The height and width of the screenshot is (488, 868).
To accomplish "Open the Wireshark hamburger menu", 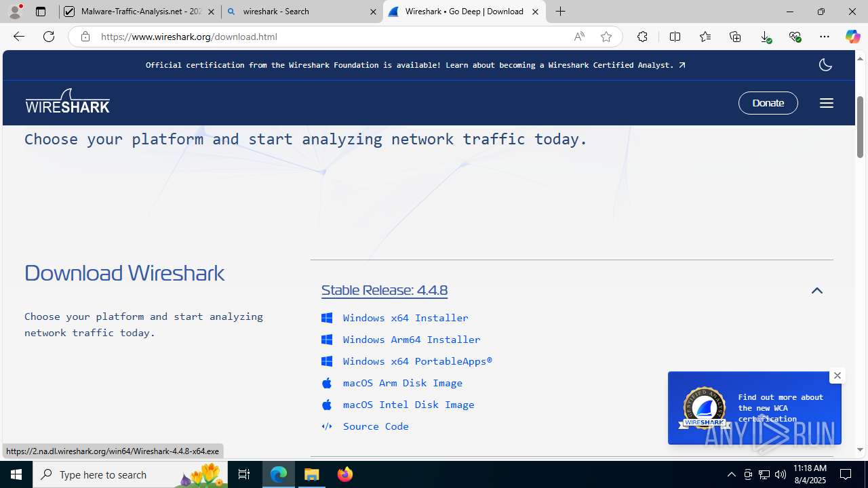I will point(826,103).
